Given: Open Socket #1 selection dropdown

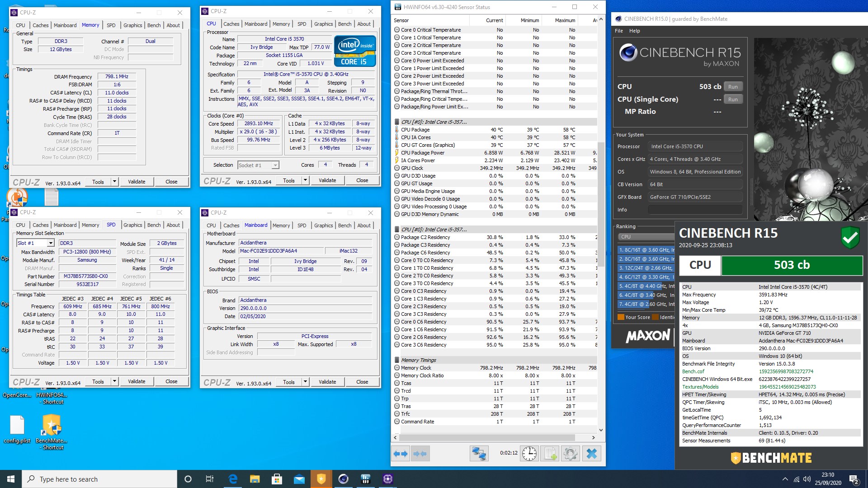Looking at the screenshot, I should tap(258, 165).
